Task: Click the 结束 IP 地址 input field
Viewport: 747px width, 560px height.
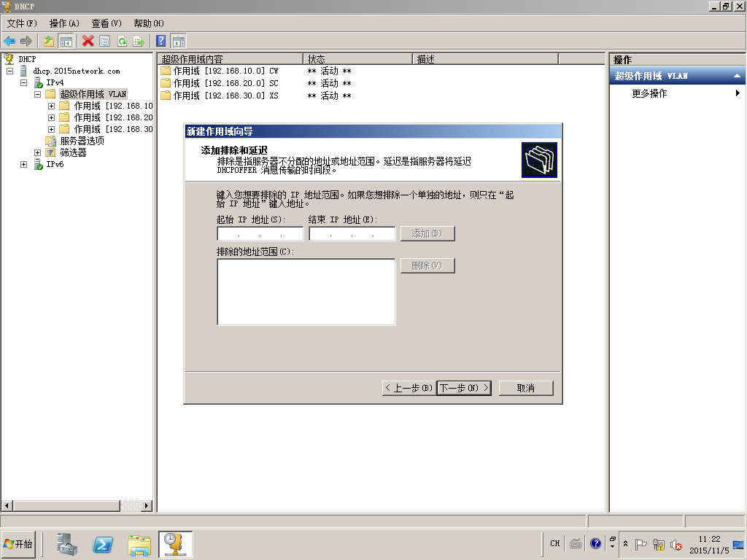Action: [352, 234]
